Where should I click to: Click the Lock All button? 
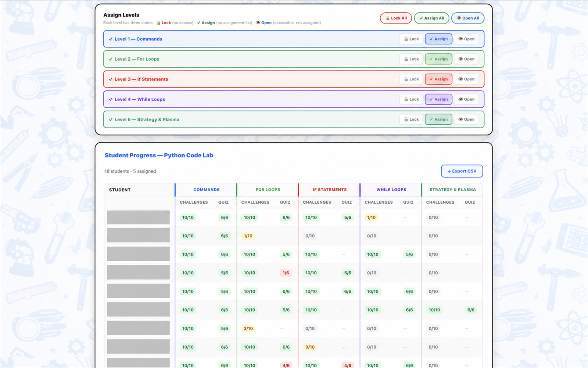(x=396, y=18)
